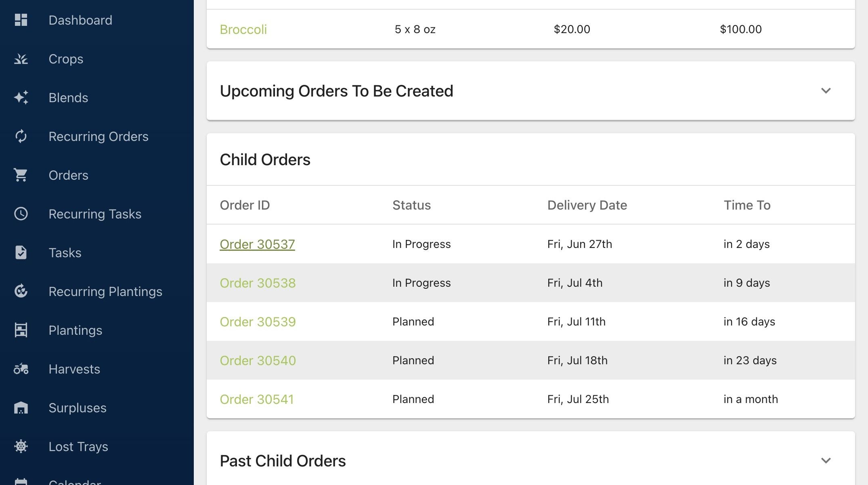Select the Orders shopping cart icon
The height and width of the screenshot is (485, 868).
[x=21, y=175]
